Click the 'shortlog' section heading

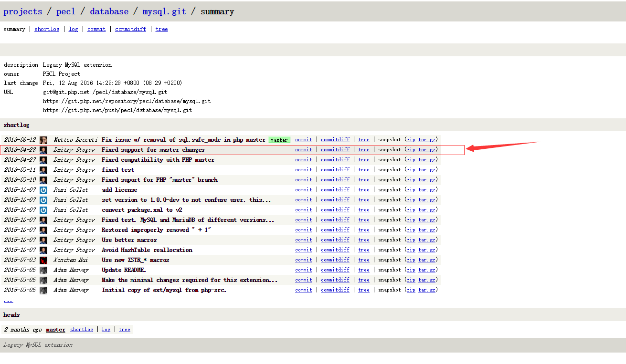point(16,125)
